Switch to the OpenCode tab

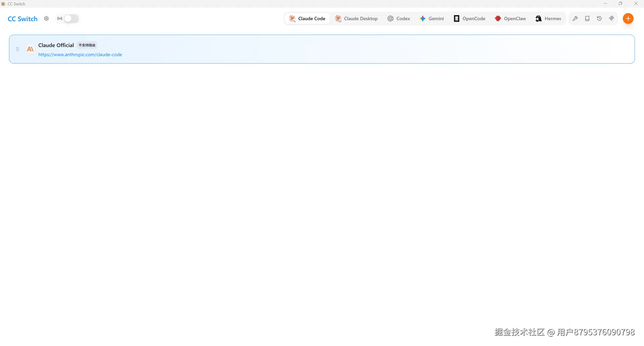pyautogui.click(x=469, y=18)
